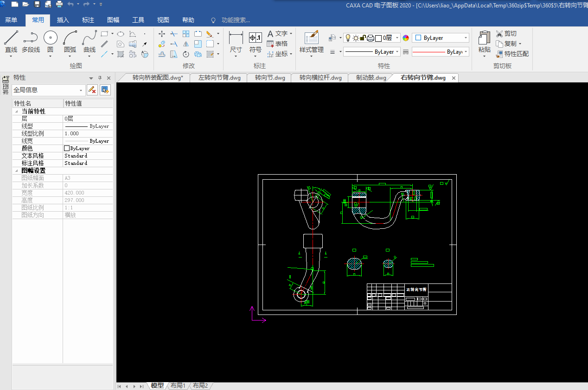Switch to the 图幅 ribbon tab
The image size is (588, 390).
113,20
